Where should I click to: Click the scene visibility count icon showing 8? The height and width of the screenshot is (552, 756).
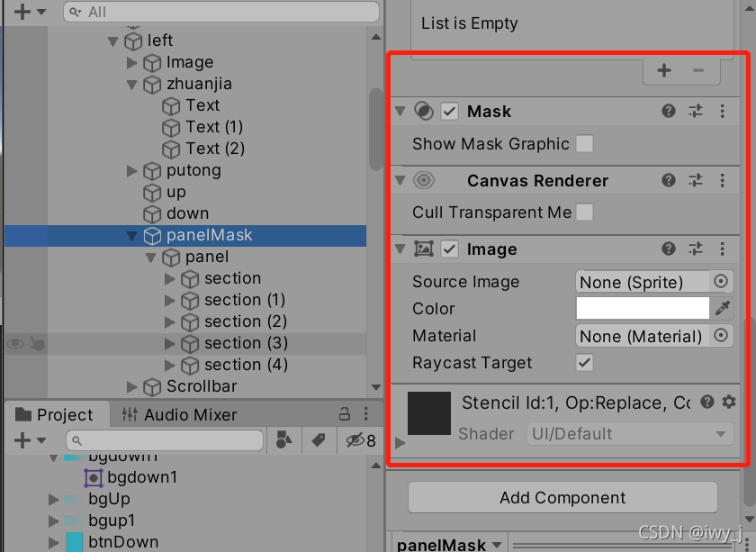pyautogui.click(x=356, y=439)
